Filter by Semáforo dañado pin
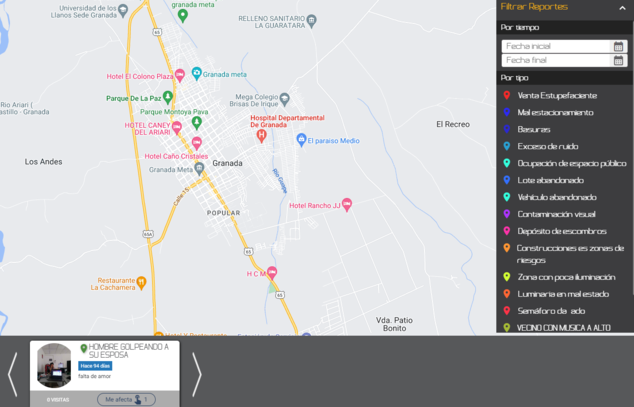Screen dimensions: 634x407 pos(507,311)
